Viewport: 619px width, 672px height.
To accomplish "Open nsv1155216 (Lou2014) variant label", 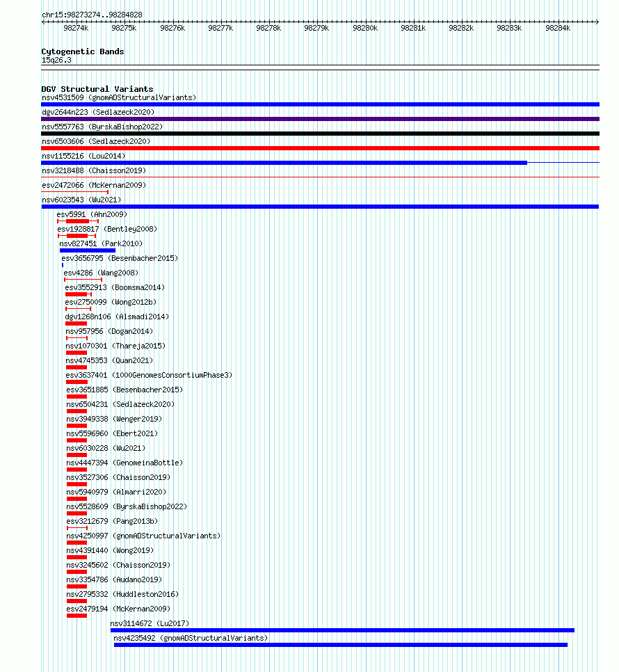I will (83, 156).
